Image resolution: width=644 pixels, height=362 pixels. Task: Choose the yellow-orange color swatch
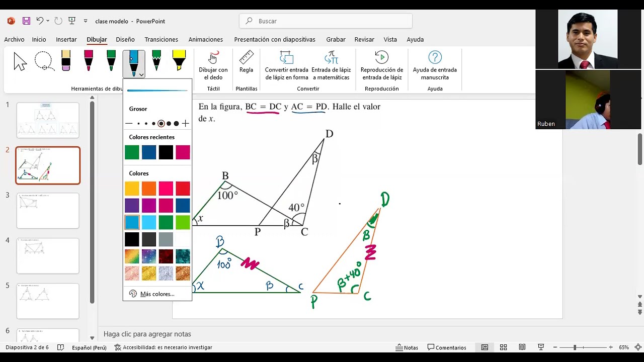(132, 189)
